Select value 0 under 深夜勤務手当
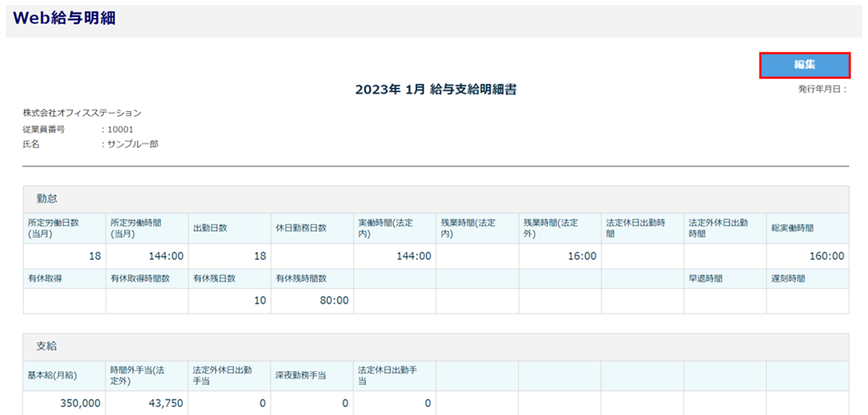 345,403
